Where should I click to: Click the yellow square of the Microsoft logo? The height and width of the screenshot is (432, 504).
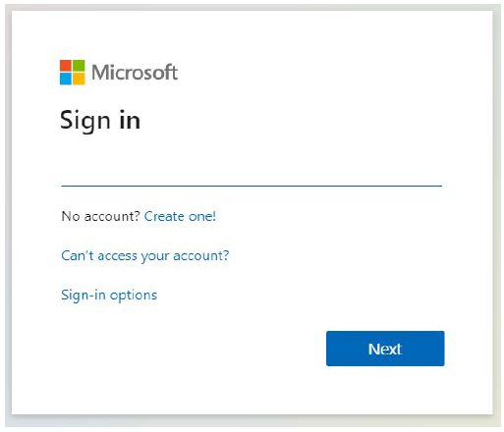tap(79, 79)
